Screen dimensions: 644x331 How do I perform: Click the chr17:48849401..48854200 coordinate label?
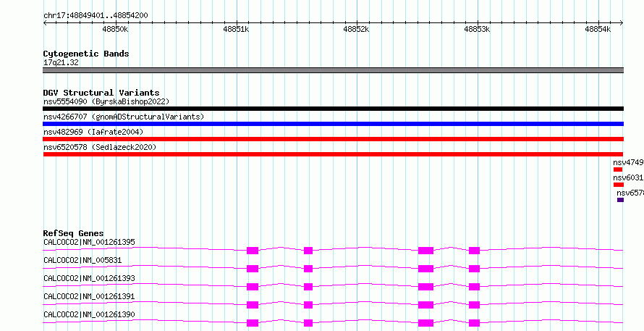pyautogui.click(x=96, y=16)
